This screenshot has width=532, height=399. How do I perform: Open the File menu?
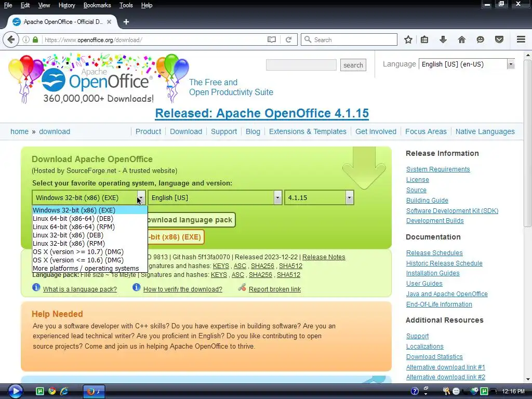tap(8, 5)
